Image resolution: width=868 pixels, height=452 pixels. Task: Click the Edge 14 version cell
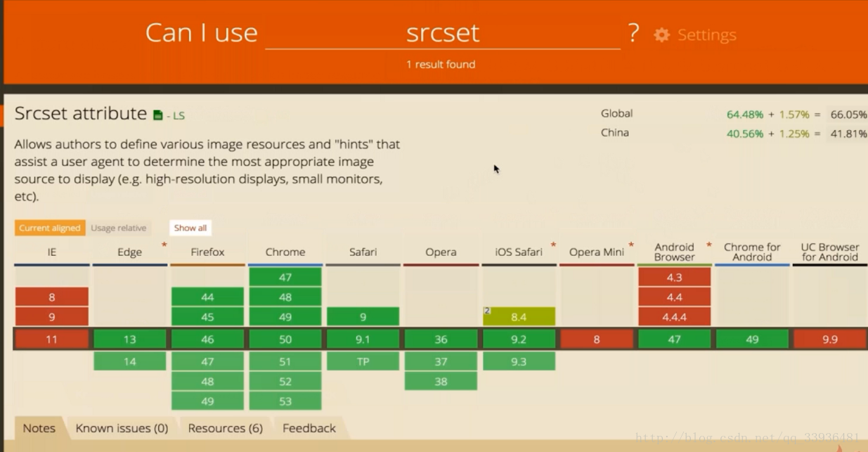click(x=130, y=361)
